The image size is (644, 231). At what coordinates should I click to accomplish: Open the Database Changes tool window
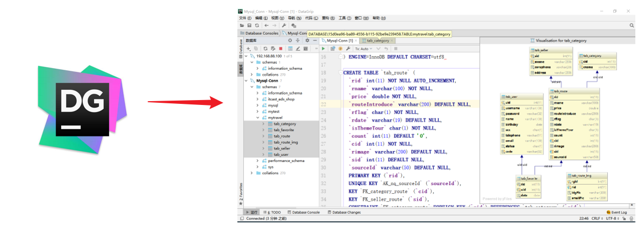(x=344, y=213)
